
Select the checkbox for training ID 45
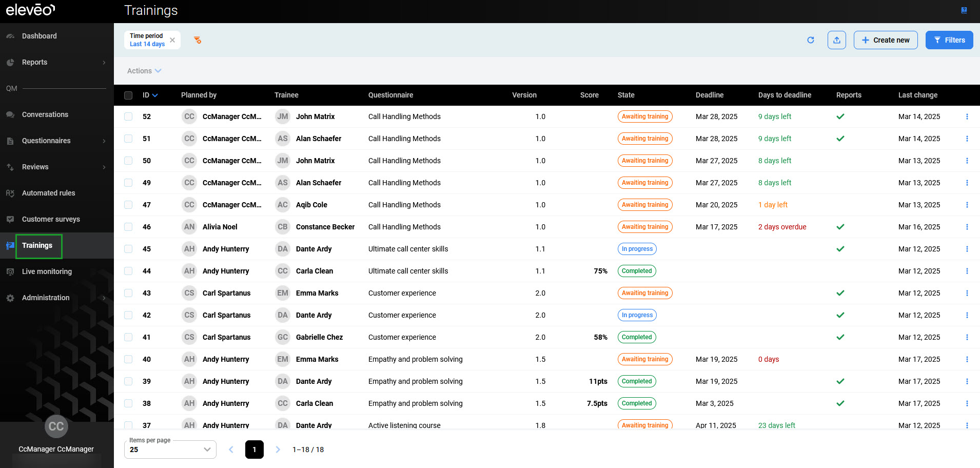point(128,249)
